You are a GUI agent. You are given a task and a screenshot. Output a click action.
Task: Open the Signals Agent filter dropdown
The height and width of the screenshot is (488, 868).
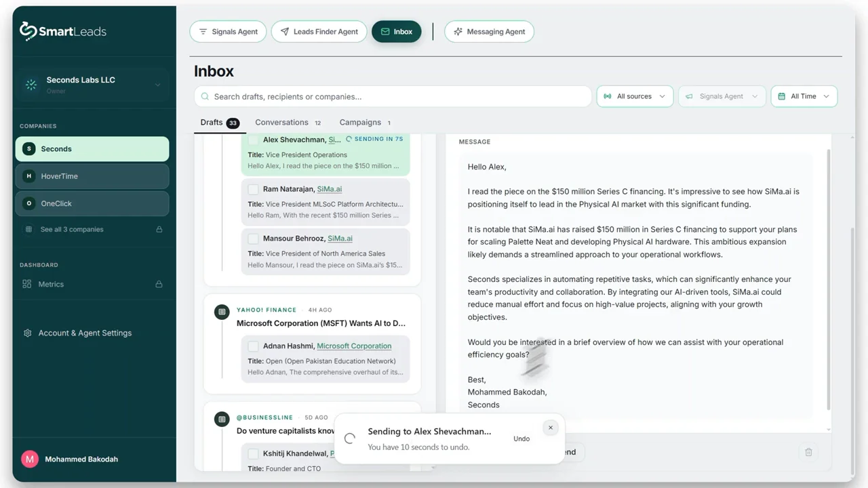(x=722, y=96)
